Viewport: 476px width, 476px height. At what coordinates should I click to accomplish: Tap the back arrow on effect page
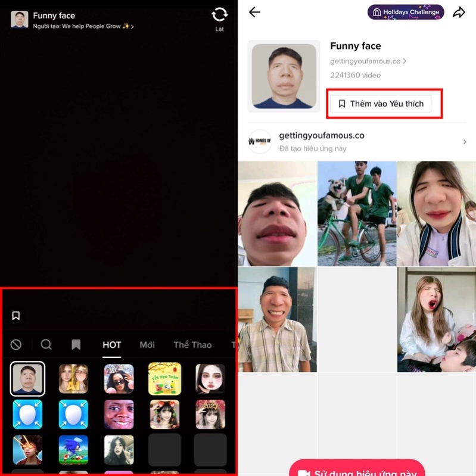coord(254,13)
